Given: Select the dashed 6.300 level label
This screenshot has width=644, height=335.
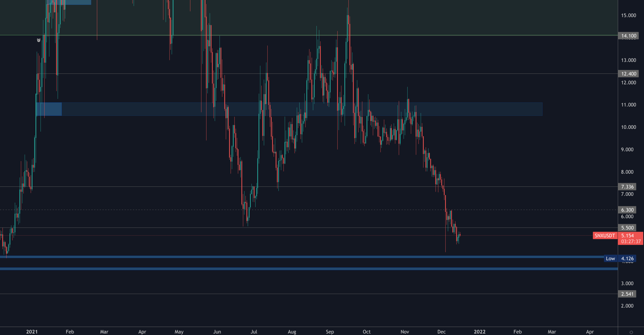Looking at the screenshot, I should [627, 210].
